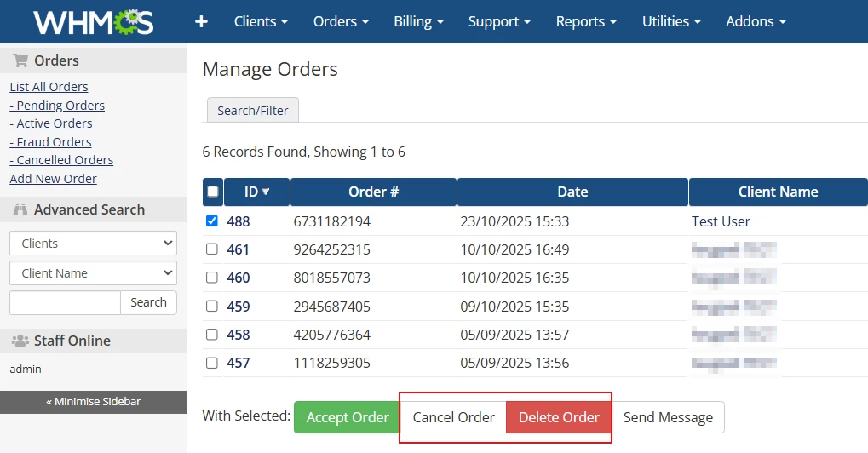
Task: Click the plus quick-add icon
Action: point(201,21)
